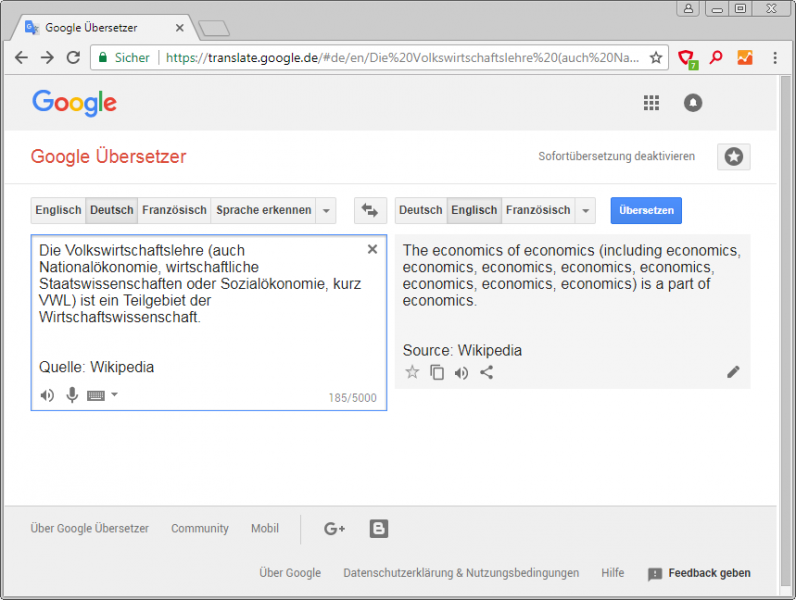
Task: Listen to translated text speaker
Action: tap(461, 373)
